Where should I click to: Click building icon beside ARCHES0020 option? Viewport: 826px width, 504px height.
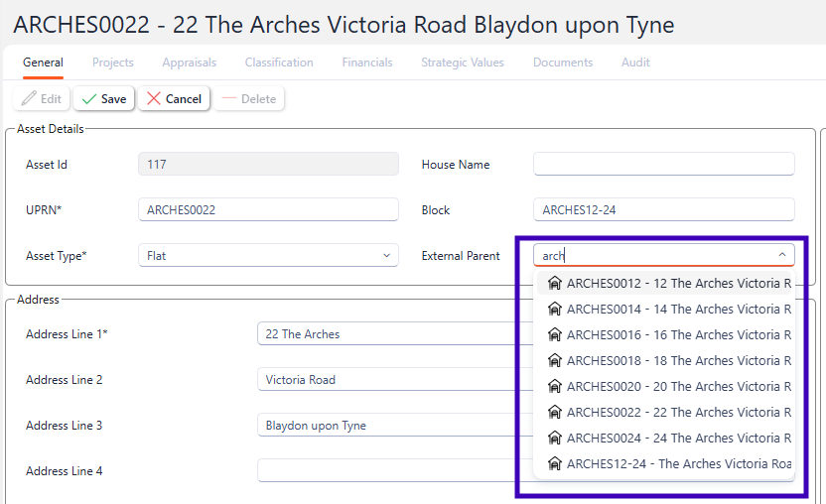555,387
